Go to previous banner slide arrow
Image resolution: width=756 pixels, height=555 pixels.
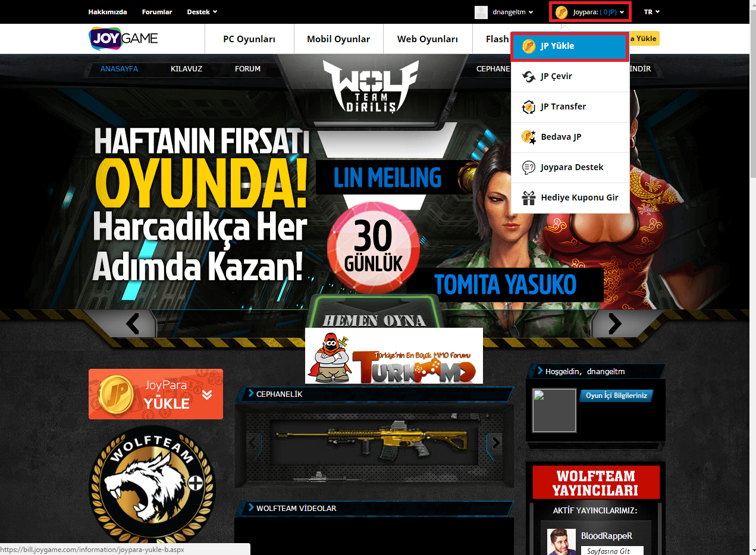[133, 324]
